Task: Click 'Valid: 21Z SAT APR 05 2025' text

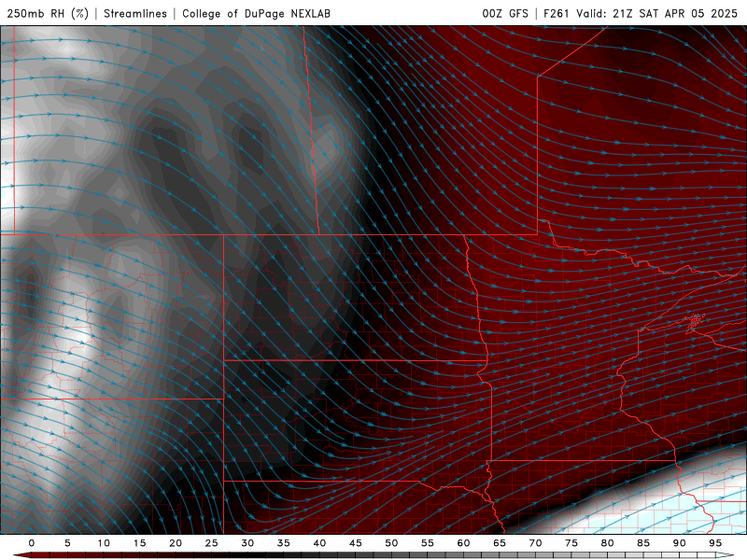Action: tap(657, 13)
